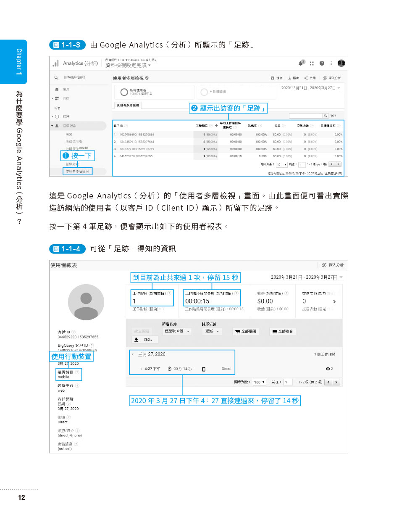Click the table search magnifier button
Image resolution: width=420 pixels, height=520 pixels.
coord(325,116)
